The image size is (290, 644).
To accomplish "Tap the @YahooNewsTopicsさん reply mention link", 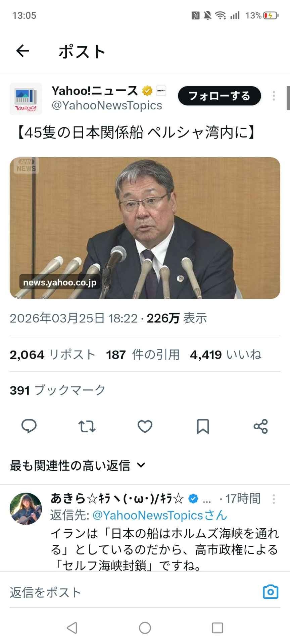I will click(160, 515).
